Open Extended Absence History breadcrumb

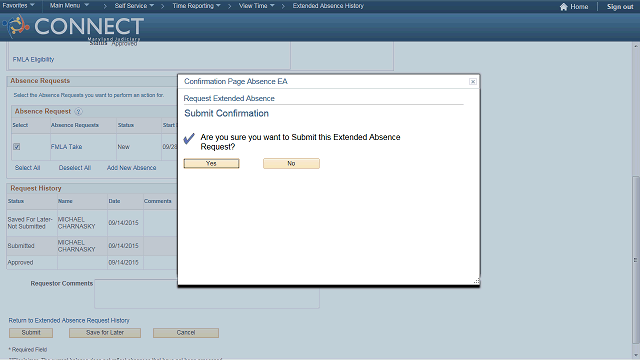point(328,6)
